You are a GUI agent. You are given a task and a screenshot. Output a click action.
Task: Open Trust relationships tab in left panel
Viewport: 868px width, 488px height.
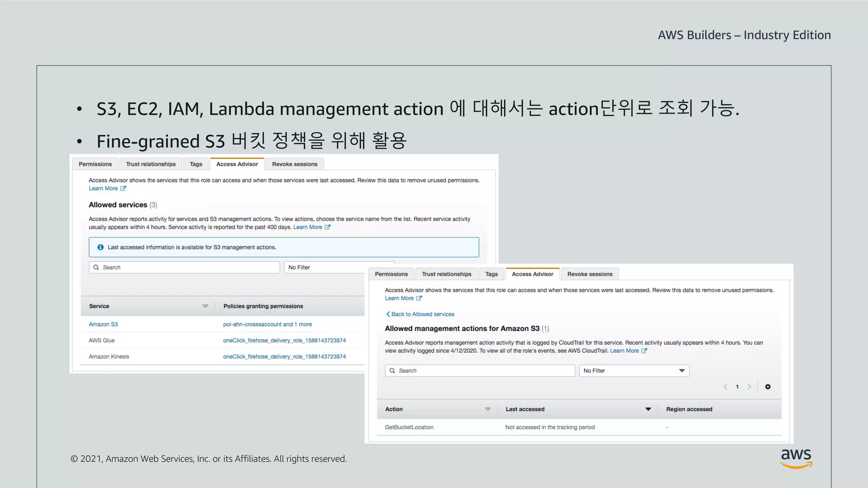[x=150, y=164]
